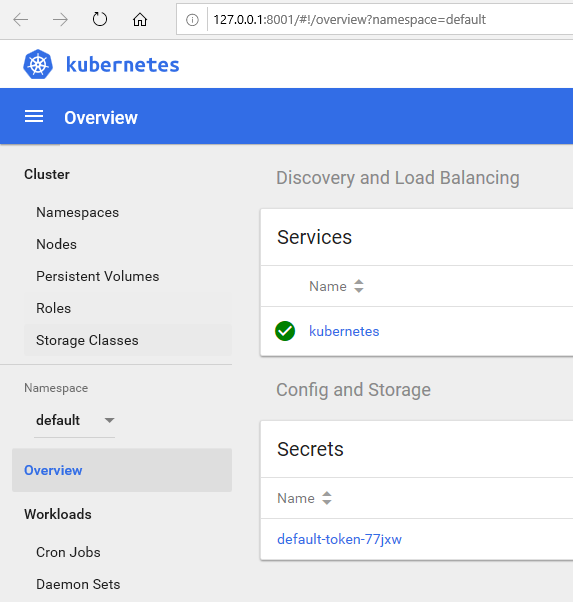Click the Config and Storage heading
573x602 pixels.
coord(353,390)
